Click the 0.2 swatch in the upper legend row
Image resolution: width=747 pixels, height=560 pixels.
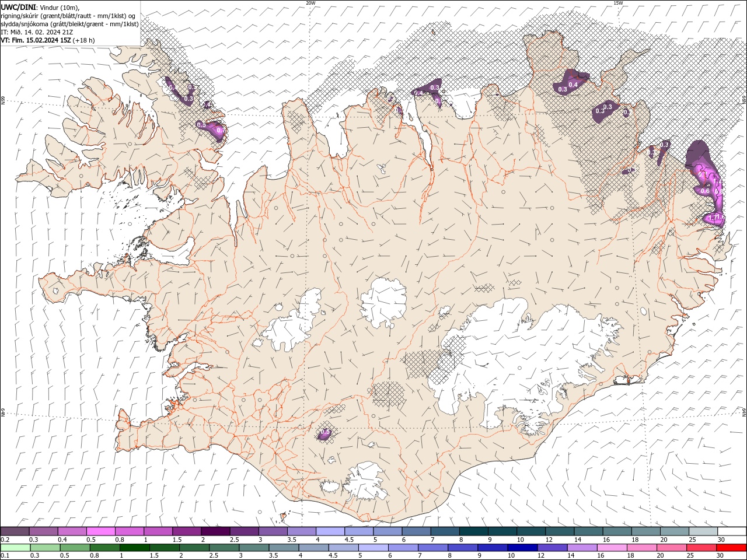[x=15, y=531]
